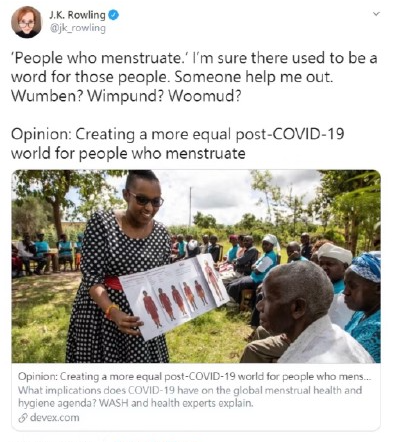Click the card description about WASH experts
409x442 pixels.
pos(190,397)
